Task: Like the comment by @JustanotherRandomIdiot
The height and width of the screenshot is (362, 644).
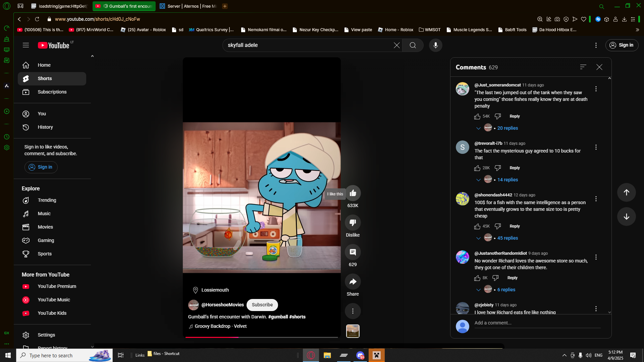Action: [477, 278]
